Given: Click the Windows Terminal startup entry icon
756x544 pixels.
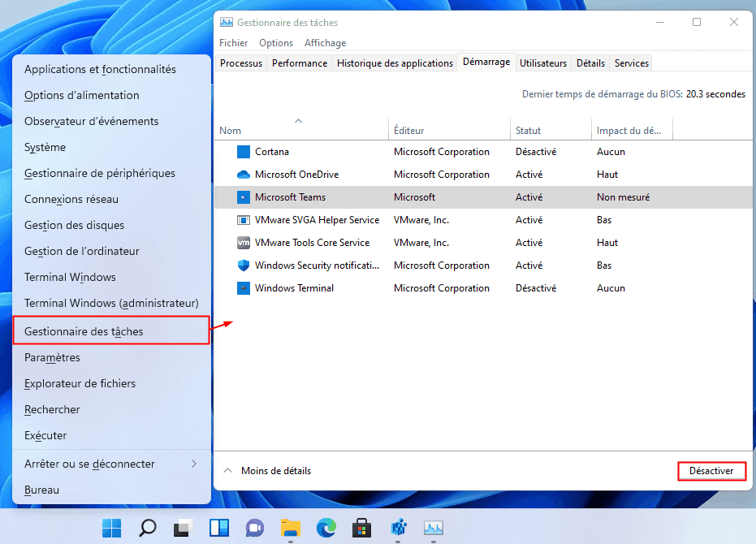Looking at the screenshot, I should point(243,288).
